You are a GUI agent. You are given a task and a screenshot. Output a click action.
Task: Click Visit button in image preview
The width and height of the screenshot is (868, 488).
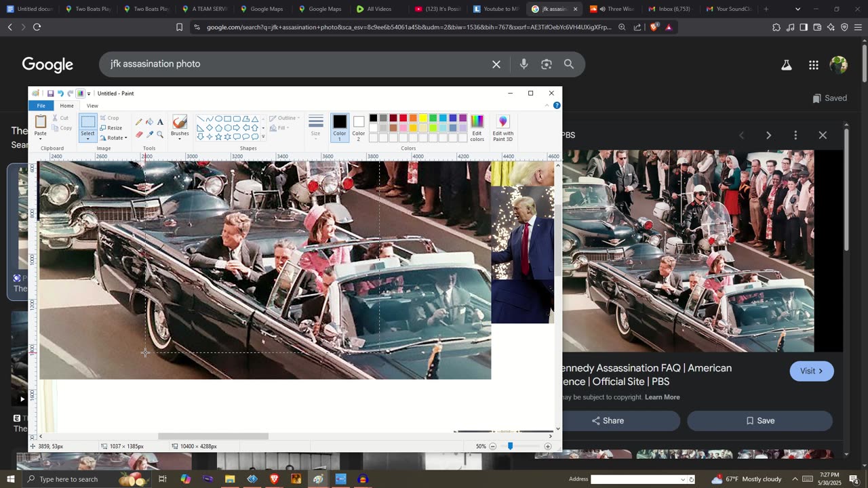tap(812, 371)
